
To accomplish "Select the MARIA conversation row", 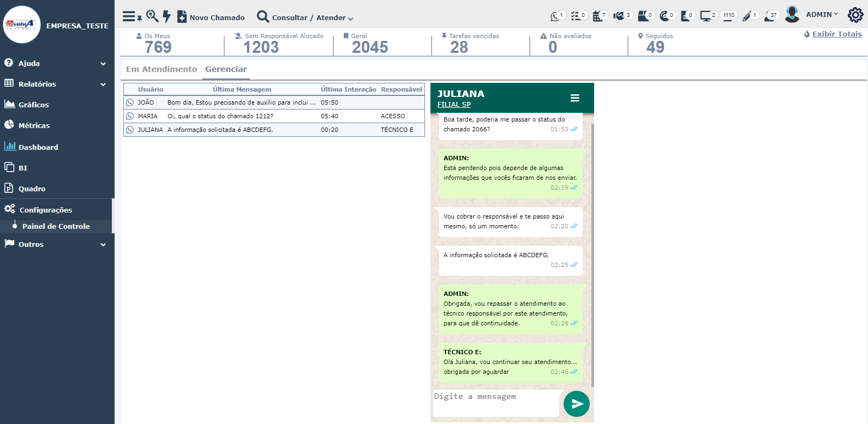I will tap(274, 116).
